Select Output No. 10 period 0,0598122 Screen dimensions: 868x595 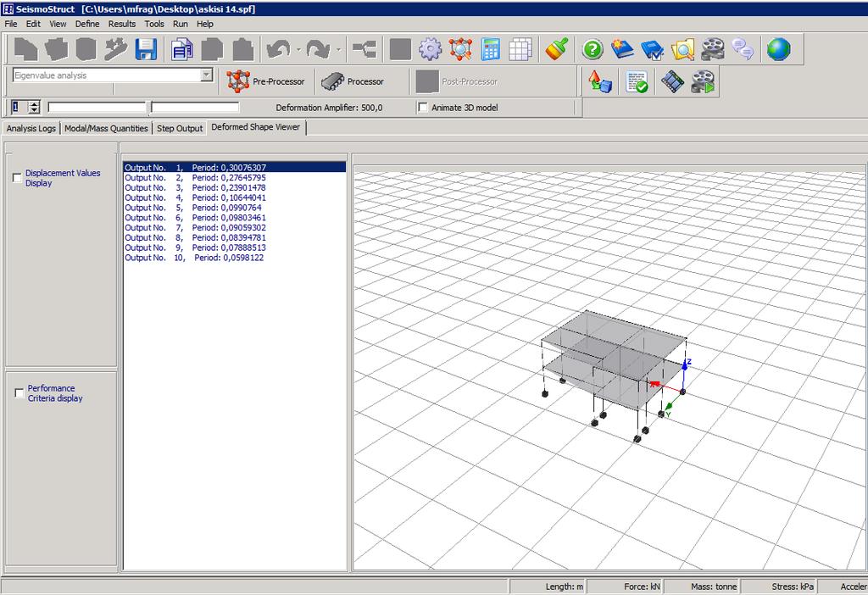click(x=234, y=258)
